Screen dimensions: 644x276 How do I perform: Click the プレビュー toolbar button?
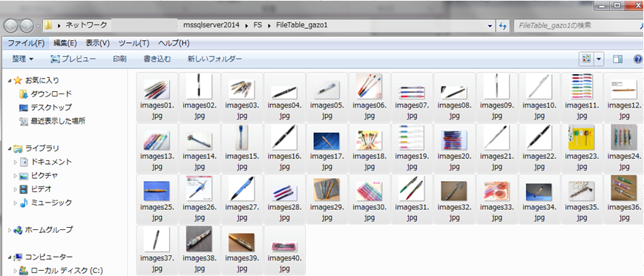73,59
